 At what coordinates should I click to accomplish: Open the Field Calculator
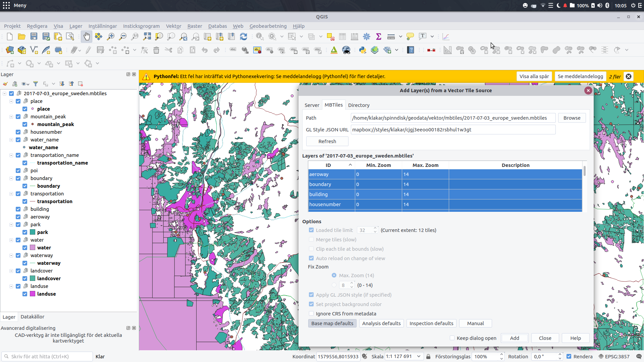[355, 36]
